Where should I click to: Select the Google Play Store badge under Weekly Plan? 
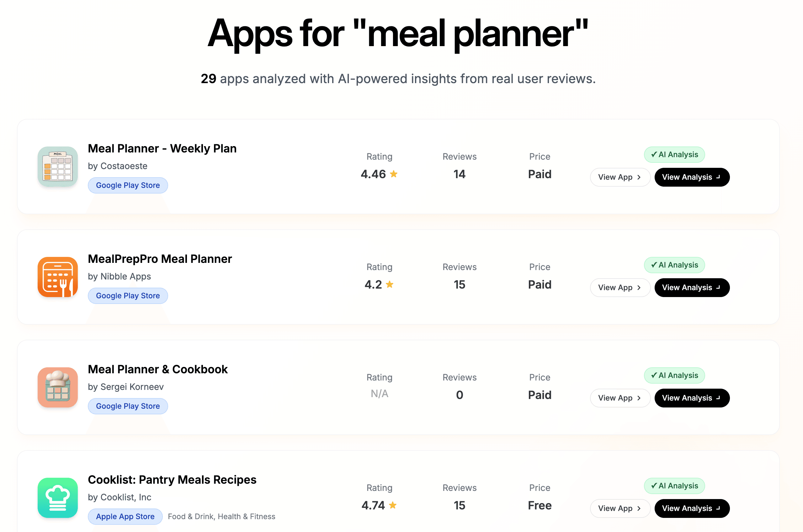[128, 185]
